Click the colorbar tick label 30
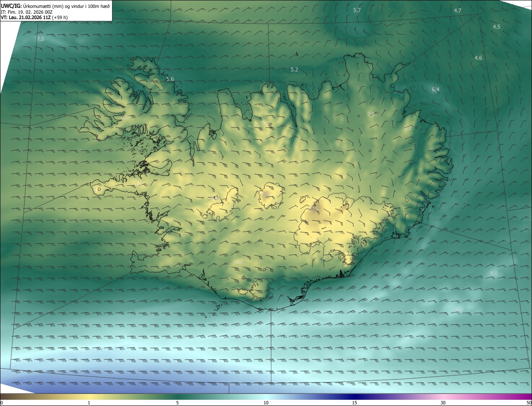Viewport: 532px width, 406px height. click(443, 403)
